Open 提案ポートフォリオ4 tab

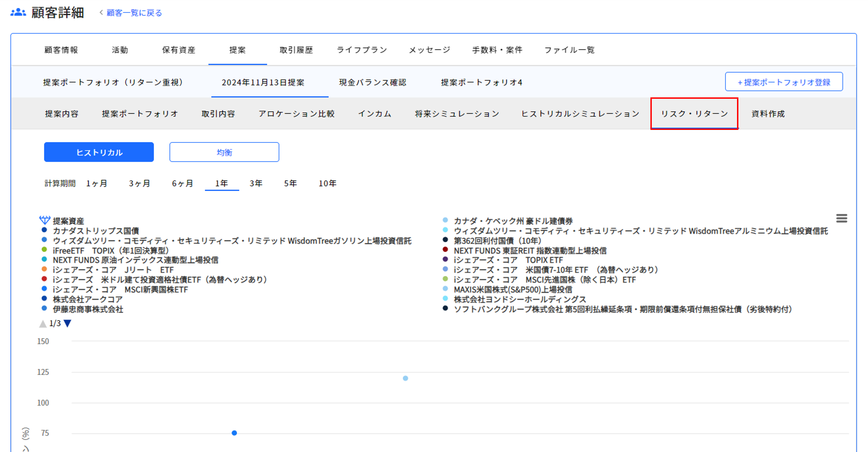pos(482,82)
